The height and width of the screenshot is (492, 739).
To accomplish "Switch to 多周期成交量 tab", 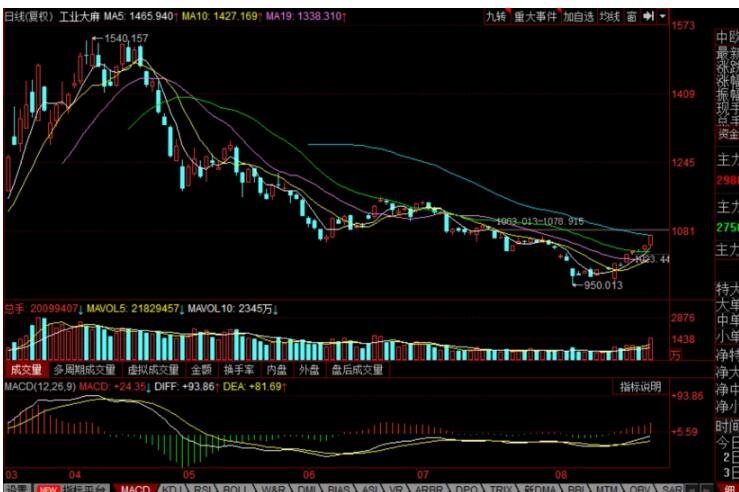I will [84, 370].
